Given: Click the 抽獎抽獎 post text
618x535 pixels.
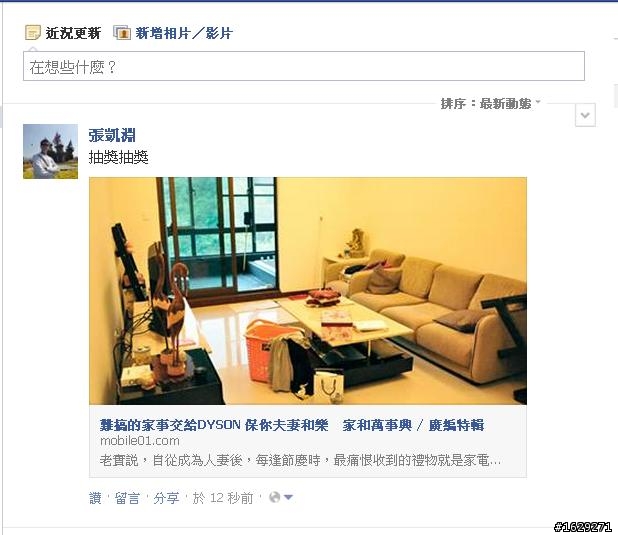Looking at the screenshot, I should 118,157.
